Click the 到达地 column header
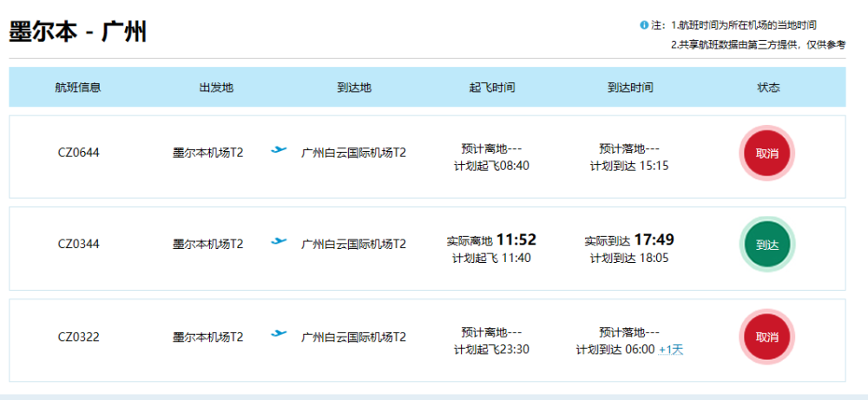The image size is (868, 400). pos(354,88)
